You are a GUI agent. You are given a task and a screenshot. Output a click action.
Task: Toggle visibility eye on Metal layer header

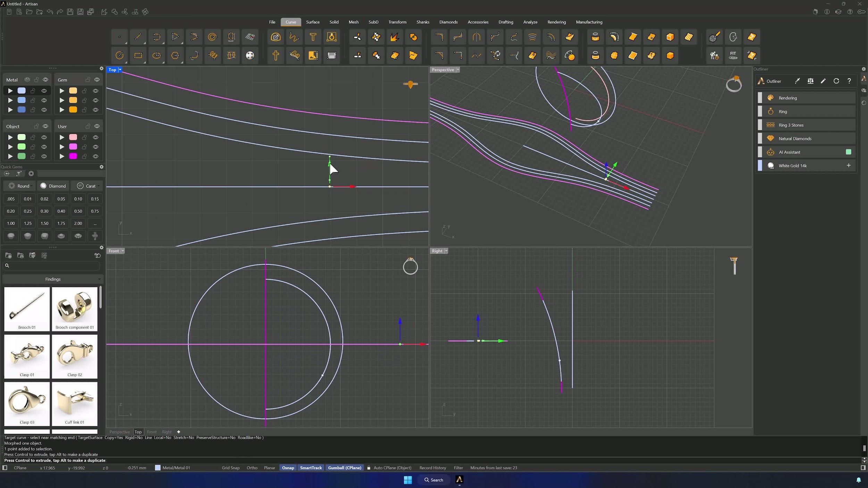(x=45, y=79)
